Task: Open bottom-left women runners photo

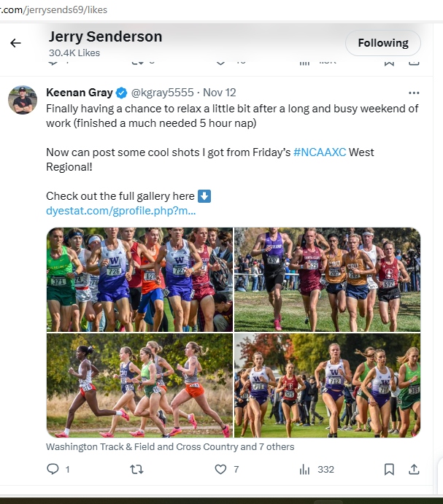Action: point(139,385)
